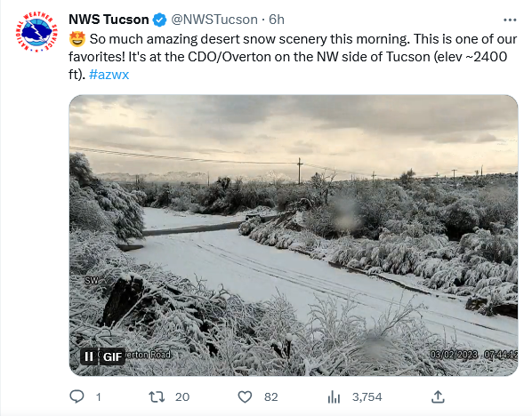Click the 3,754 views count
532x416 pixels.
tap(367, 397)
